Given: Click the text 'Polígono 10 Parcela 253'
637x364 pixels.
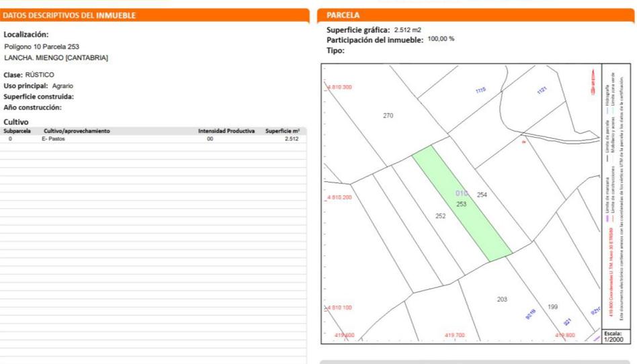Looking at the screenshot, I should pos(42,47).
